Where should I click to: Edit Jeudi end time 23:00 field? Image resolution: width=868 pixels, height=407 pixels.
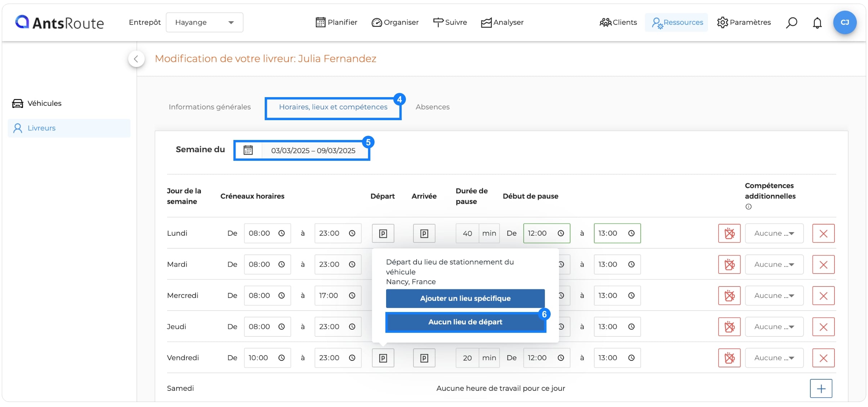(x=337, y=326)
